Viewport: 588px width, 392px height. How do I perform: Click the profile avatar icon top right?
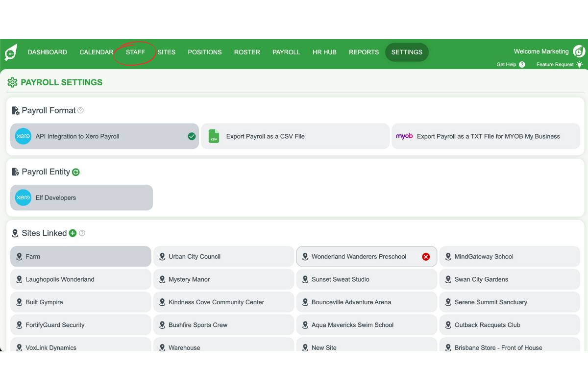[579, 51]
